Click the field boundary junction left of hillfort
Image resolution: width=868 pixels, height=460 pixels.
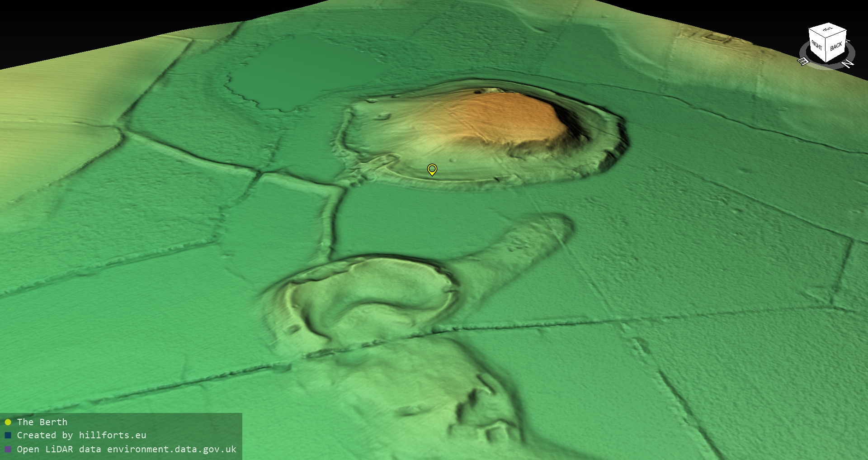coord(259,172)
